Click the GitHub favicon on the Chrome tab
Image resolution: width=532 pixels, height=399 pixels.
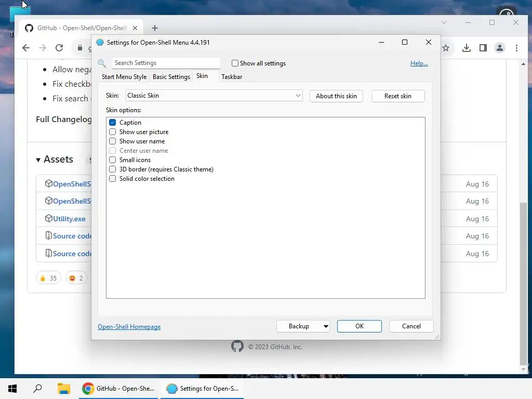[x=29, y=28]
